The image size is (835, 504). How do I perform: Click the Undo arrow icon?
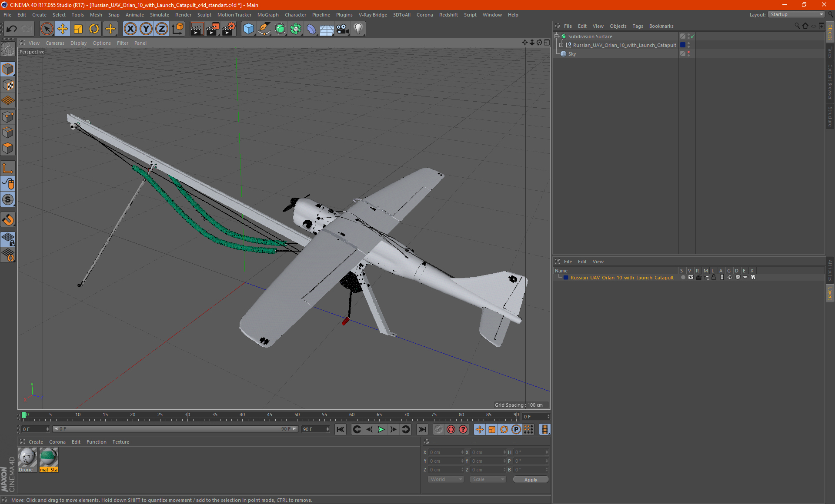[x=12, y=29]
